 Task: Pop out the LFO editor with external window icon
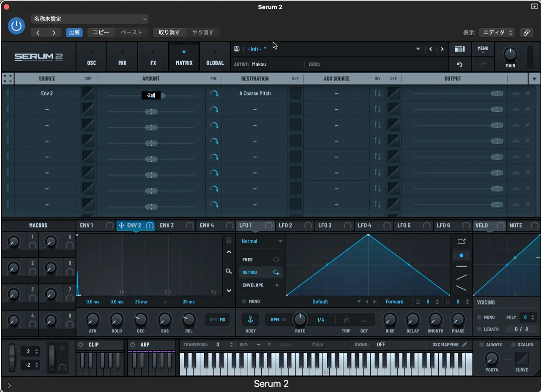coord(461,241)
